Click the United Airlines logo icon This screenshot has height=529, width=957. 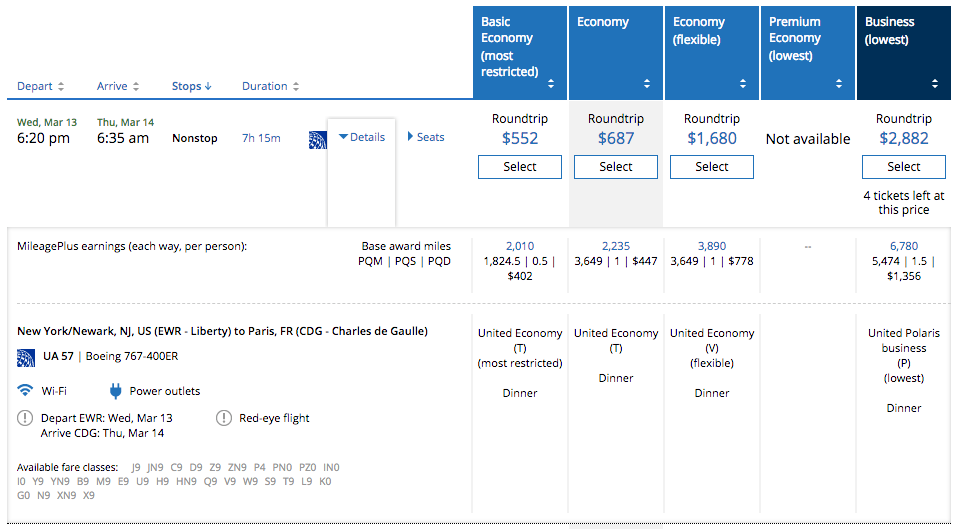point(317,139)
